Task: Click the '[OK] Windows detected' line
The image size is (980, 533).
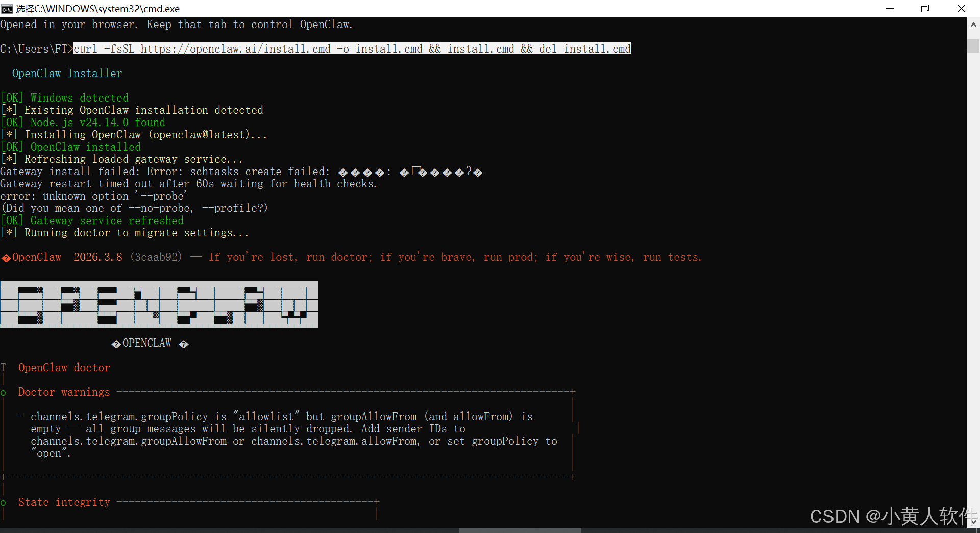Action: point(64,98)
